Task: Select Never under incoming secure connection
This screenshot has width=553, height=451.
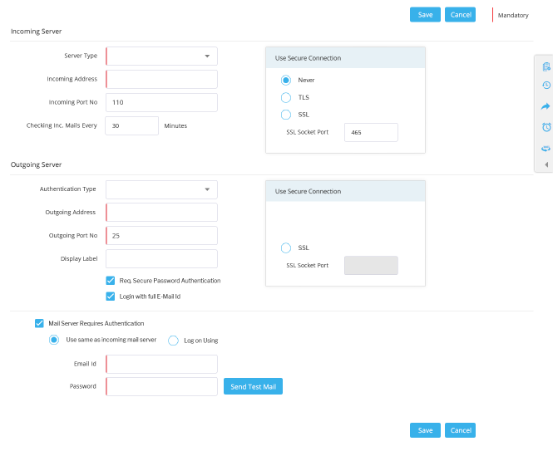Action: tap(286, 80)
